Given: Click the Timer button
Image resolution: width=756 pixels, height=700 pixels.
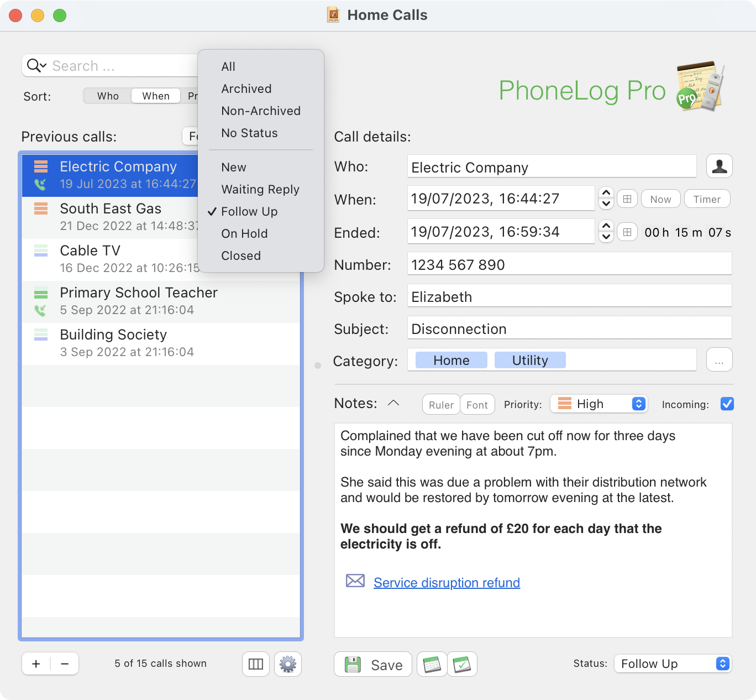Looking at the screenshot, I should click(707, 199).
